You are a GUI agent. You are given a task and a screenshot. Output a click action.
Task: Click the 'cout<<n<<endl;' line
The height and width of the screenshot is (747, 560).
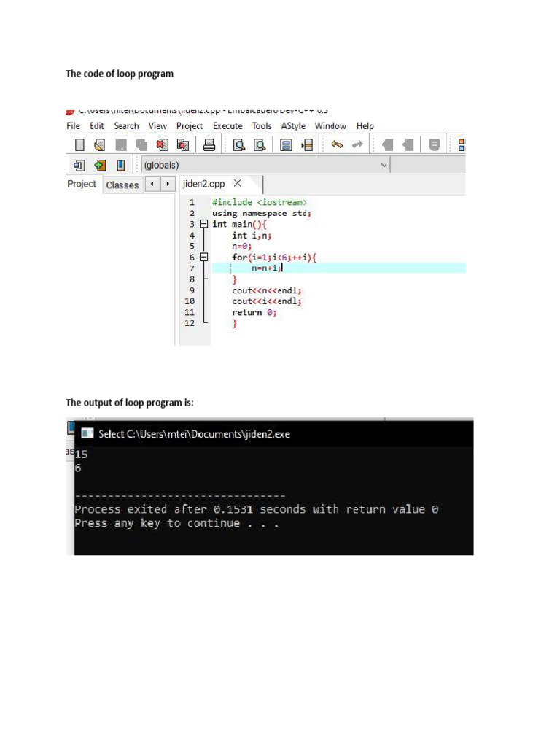pos(267,290)
